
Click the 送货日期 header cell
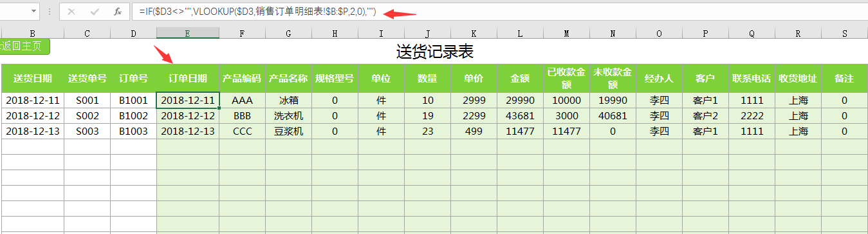(x=32, y=78)
